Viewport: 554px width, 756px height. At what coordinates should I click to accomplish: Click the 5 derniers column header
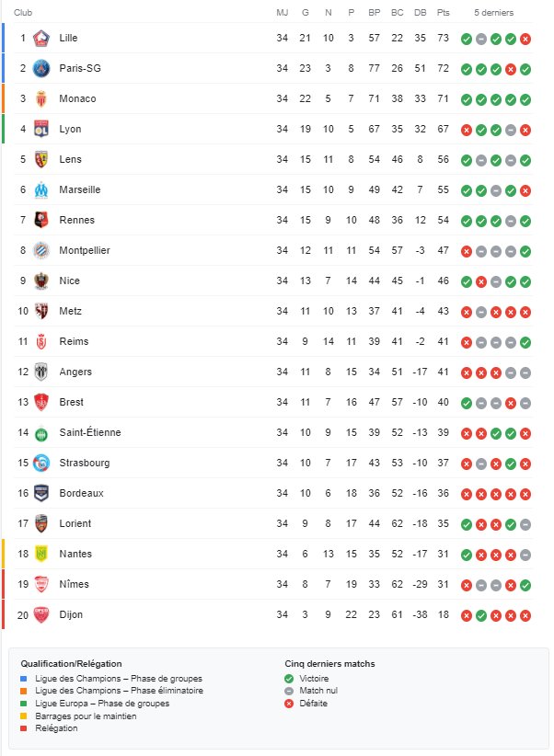click(x=493, y=13)
